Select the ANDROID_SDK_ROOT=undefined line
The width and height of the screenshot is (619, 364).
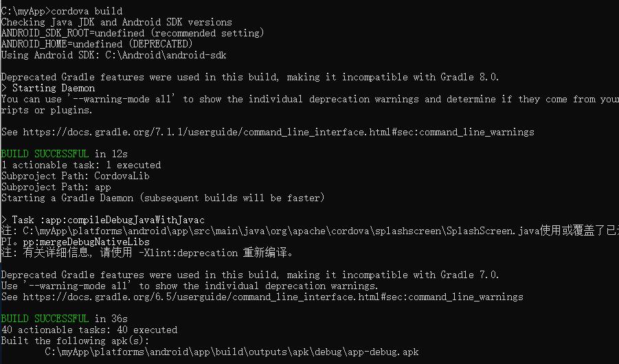(133, 33)
